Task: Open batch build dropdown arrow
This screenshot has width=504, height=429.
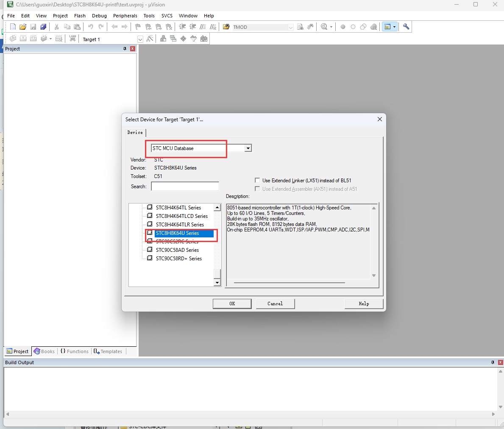Action: point(50,39)
